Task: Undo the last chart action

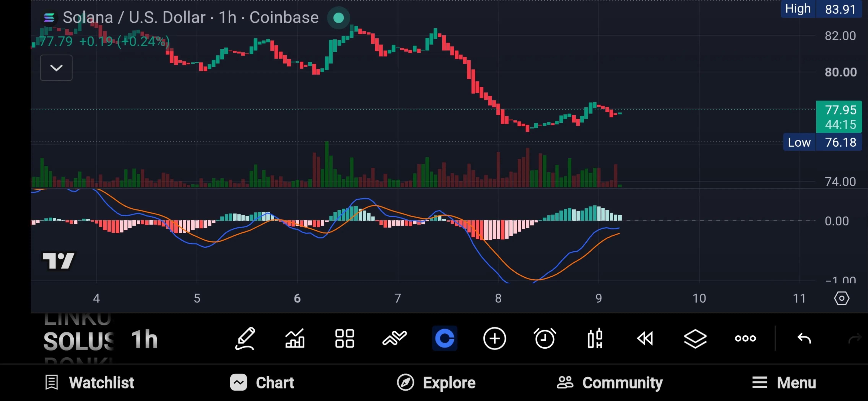Action: [804, 338]
